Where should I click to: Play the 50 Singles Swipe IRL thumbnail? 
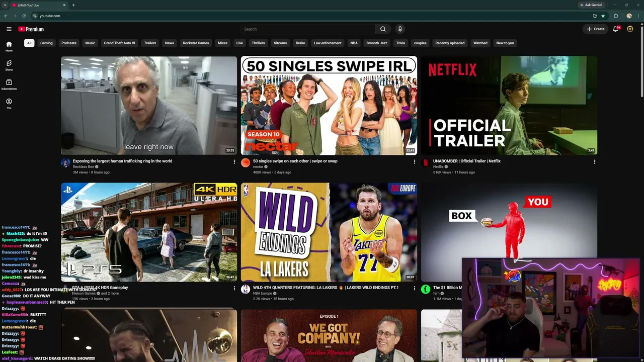(x=329, y=106)
